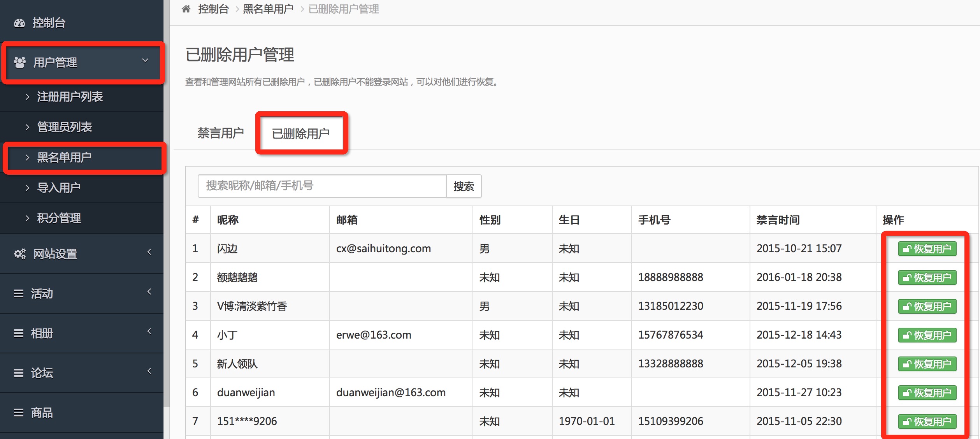Collapse the 用户管理 menu chevron
This screenshot has width=980, height=439.
(x=145, y=61)
